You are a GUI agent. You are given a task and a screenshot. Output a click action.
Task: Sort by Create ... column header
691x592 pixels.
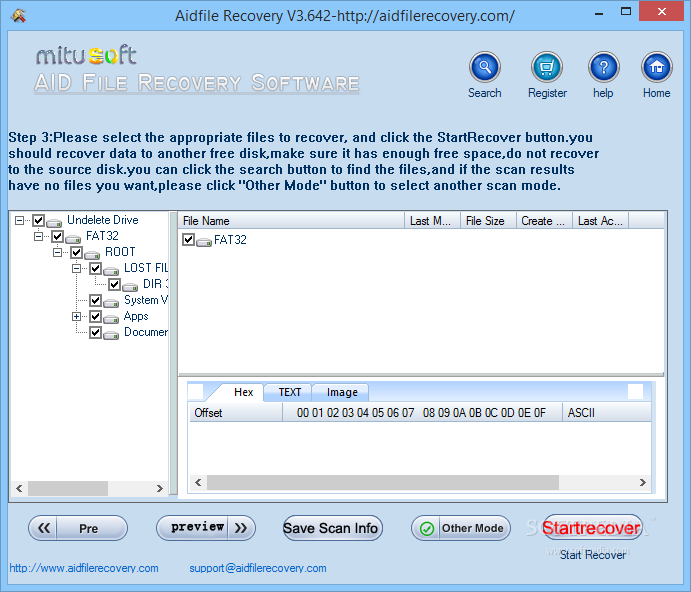544,220
